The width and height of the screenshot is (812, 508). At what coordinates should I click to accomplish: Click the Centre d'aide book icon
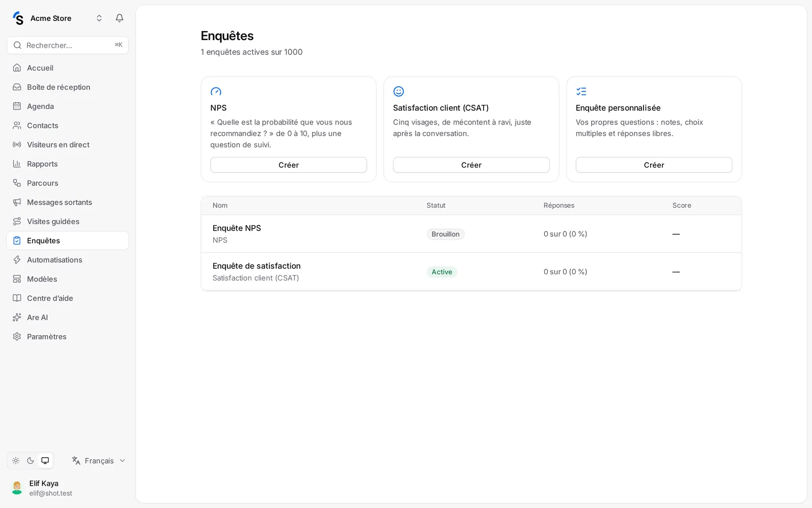(x=17, y=298)
